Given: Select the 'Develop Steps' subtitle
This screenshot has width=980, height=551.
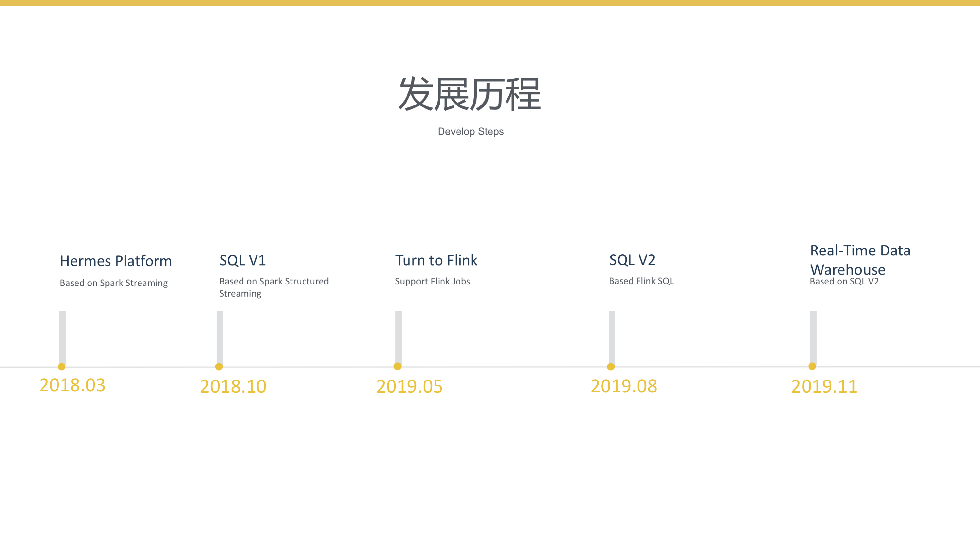Looking at the screenshot, I should coord(471,131).
